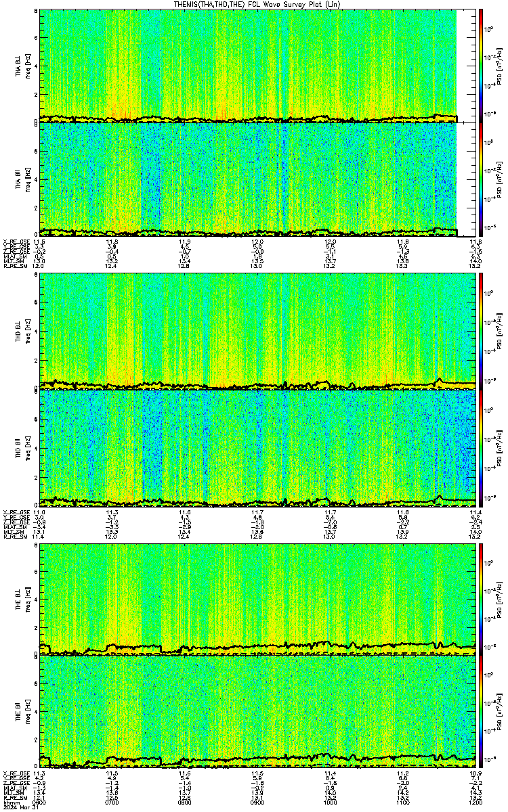Click the 1000 time tick label
508x812 pixels.
tap(331, 802)
